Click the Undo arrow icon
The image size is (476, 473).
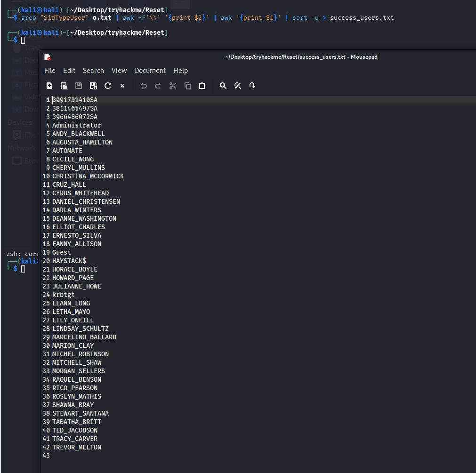coord(144,86)
